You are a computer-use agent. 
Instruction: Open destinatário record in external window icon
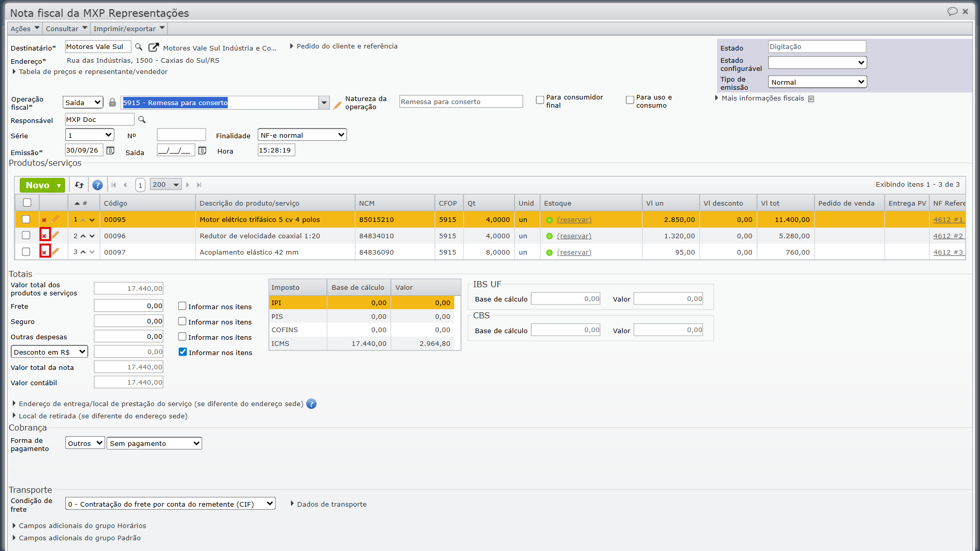153,47
